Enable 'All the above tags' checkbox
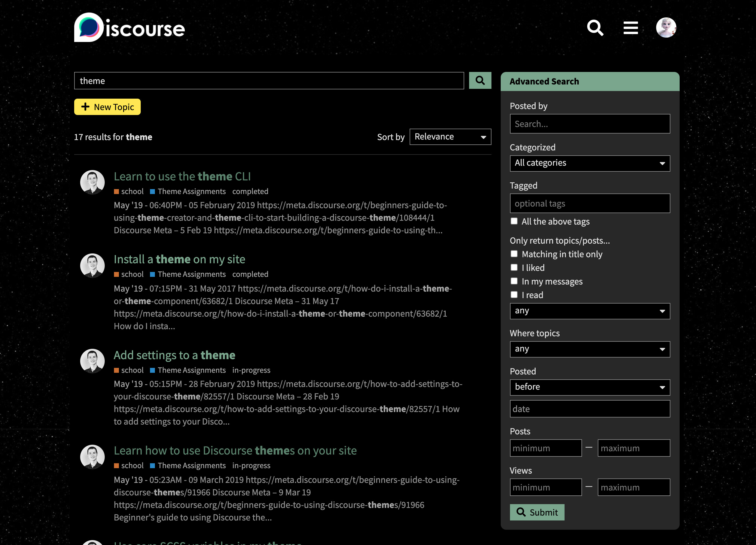The image size is (756, 545). (514, 221)
